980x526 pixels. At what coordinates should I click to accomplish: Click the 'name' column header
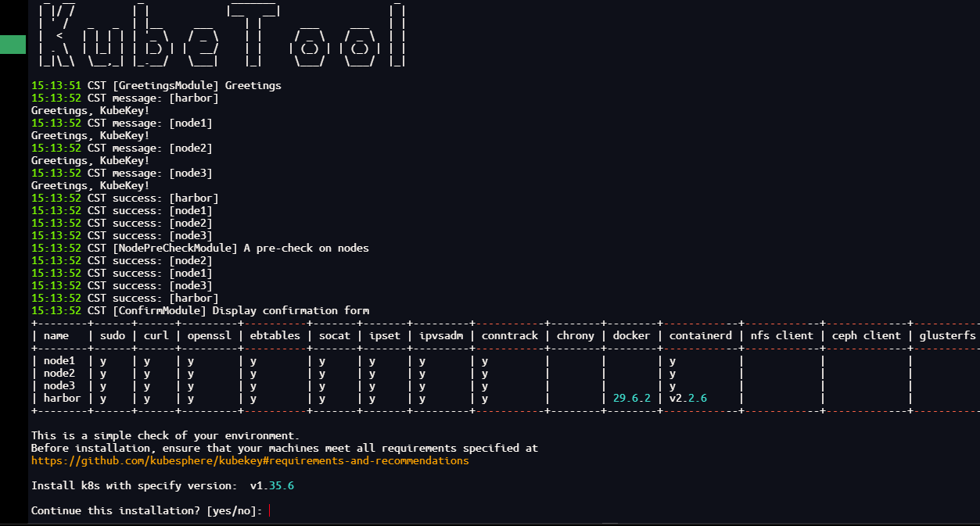56,336
